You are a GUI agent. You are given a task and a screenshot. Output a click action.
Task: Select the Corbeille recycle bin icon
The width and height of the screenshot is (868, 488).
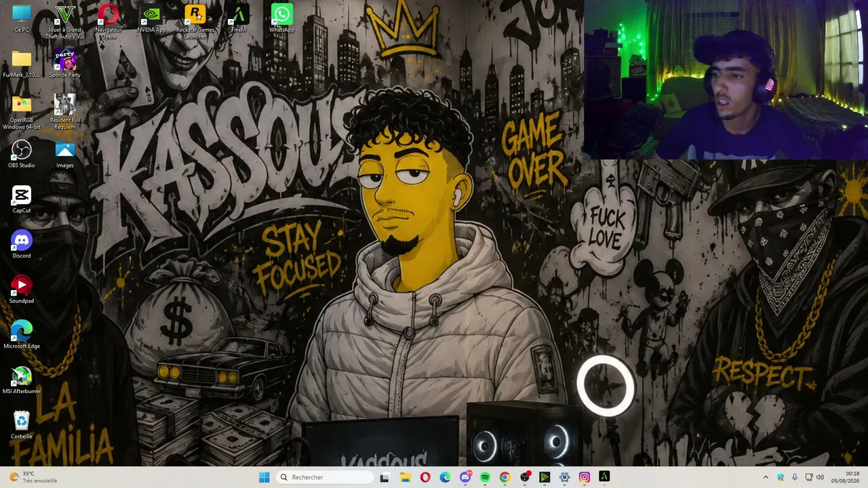pyautogui.click(x=22, y=426)
